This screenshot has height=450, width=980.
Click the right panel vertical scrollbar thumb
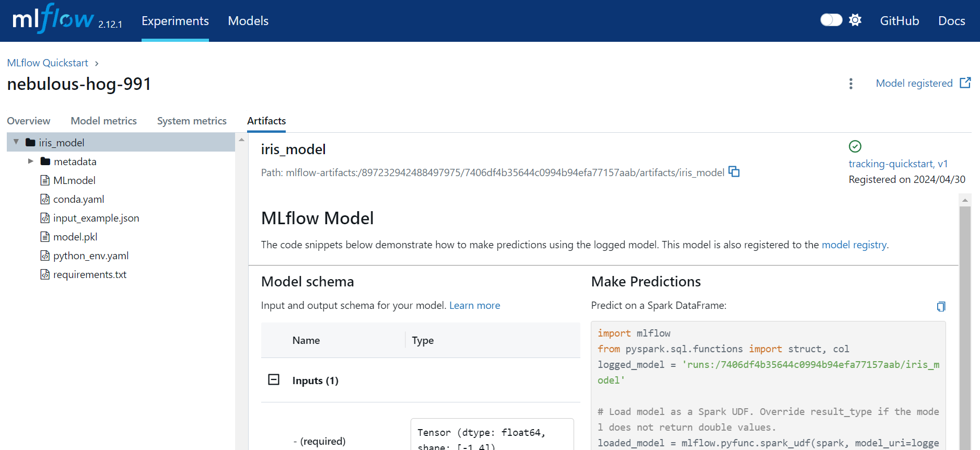click(965, 328)
